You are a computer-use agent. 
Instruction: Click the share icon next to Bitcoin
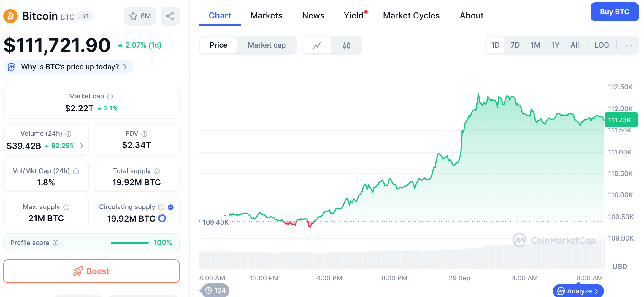point(170,16)
